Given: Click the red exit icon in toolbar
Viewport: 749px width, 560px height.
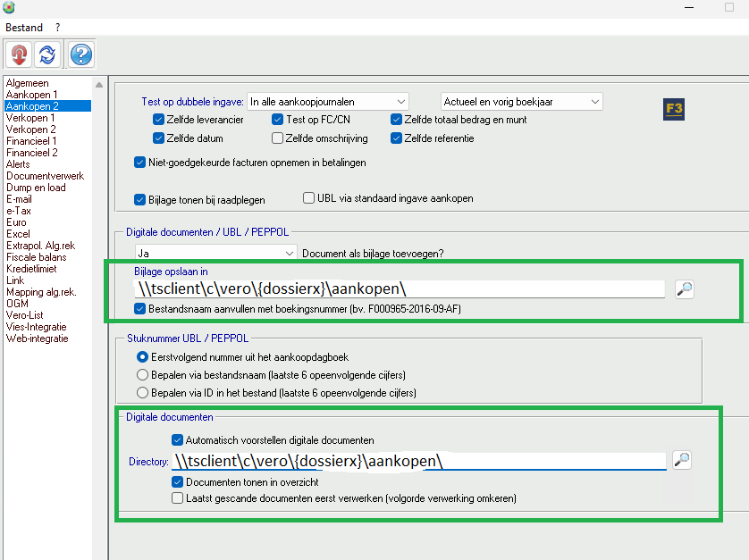Looking at the screenshot, I should (19, 55).
